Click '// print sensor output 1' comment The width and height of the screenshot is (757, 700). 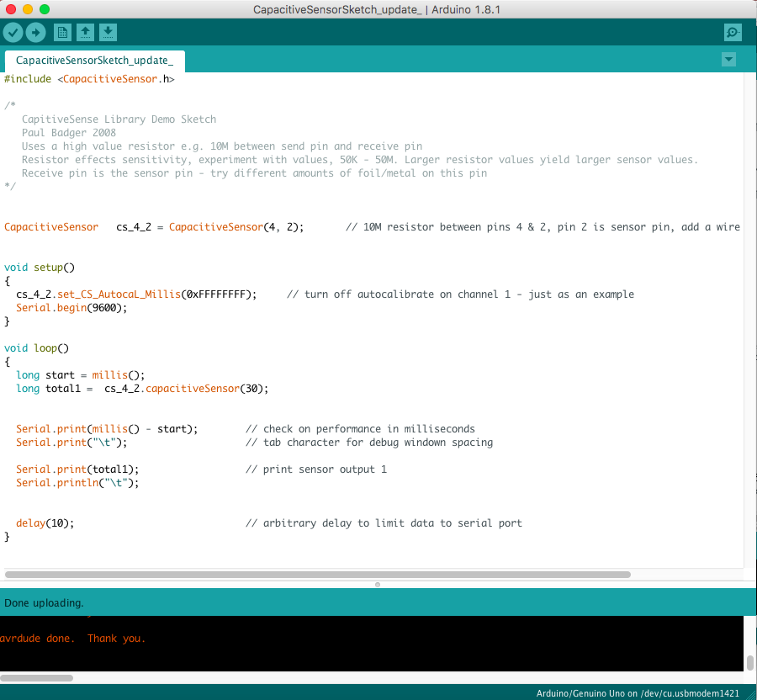[316, 469]
